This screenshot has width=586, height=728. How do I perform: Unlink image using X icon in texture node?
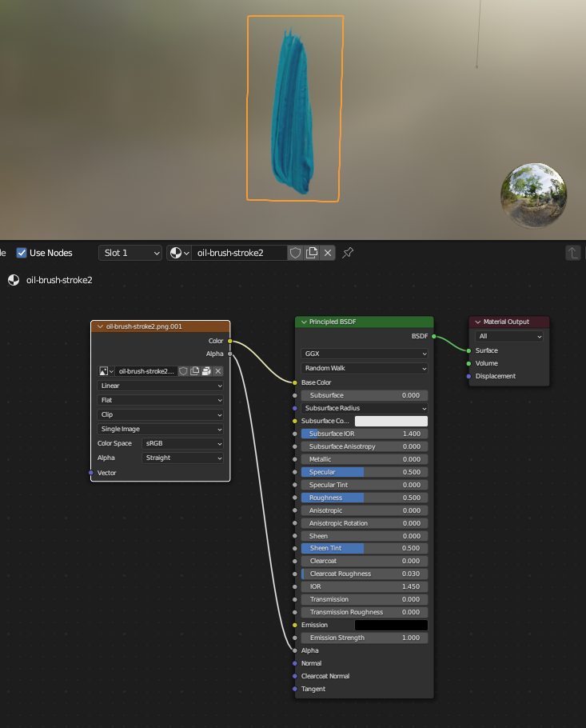click(x=217, y=371)
